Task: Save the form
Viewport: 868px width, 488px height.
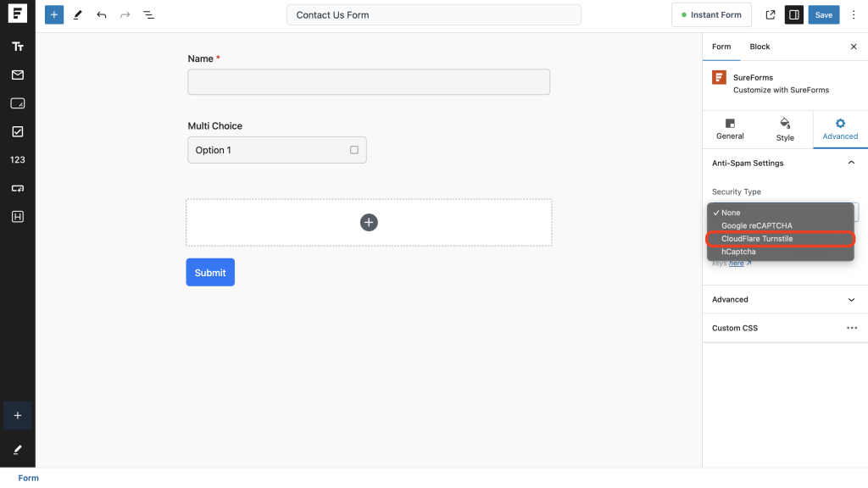Action: pos(824,15)
